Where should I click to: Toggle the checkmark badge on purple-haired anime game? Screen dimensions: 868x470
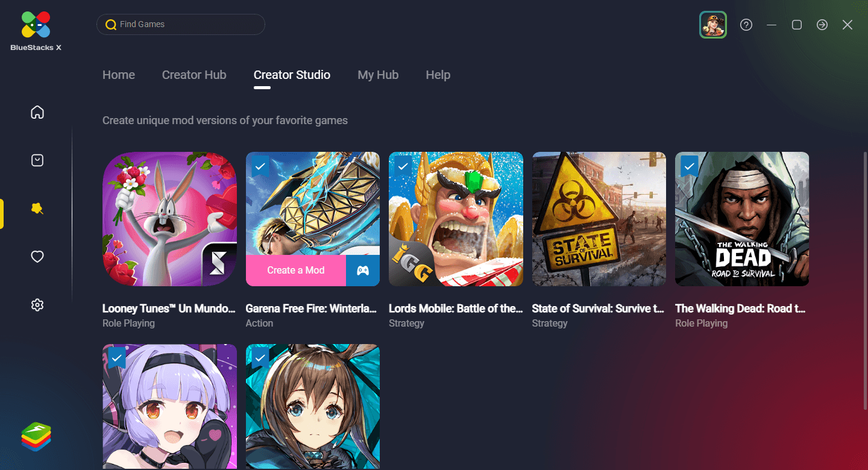point(117,358)
